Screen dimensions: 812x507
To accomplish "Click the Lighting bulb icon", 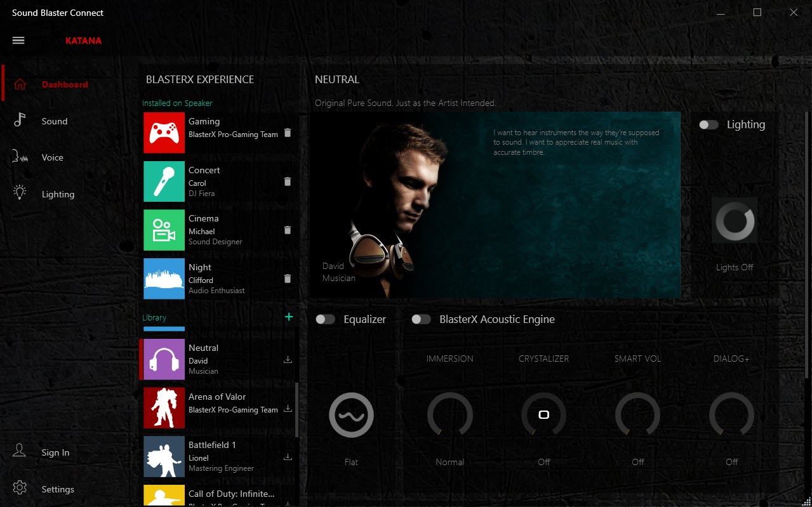I will point(20,194).
